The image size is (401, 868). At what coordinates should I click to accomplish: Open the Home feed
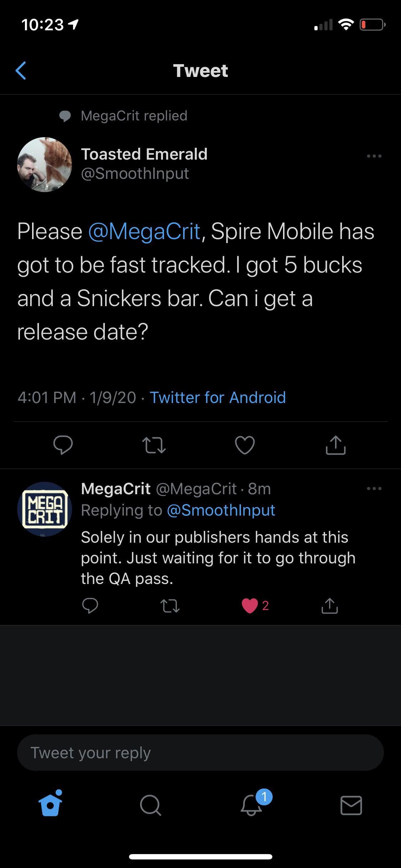pyautogui.click(x=50, y=806)
